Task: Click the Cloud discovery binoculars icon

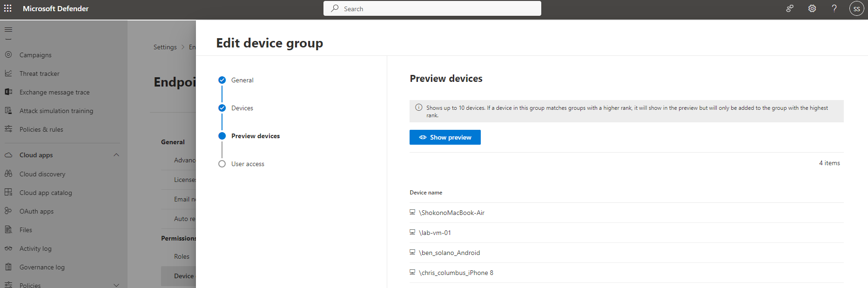Action: [x=8, y=174]
